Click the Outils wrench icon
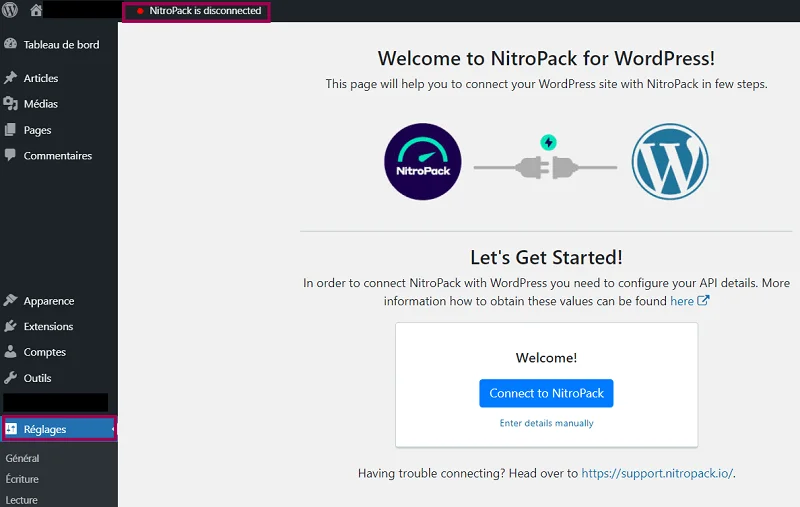 point(10,377)
